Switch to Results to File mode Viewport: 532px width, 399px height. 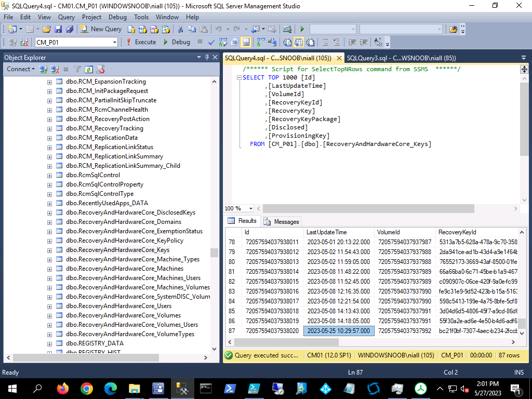[310, 43]
